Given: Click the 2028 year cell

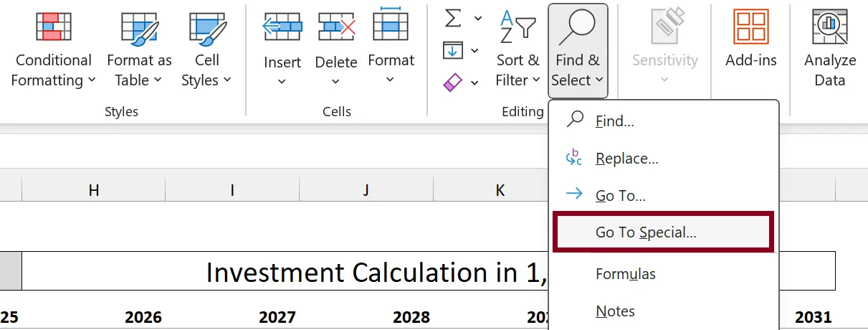Looking at the screenshot, I should pyautogui.click(x=411, y=317).
